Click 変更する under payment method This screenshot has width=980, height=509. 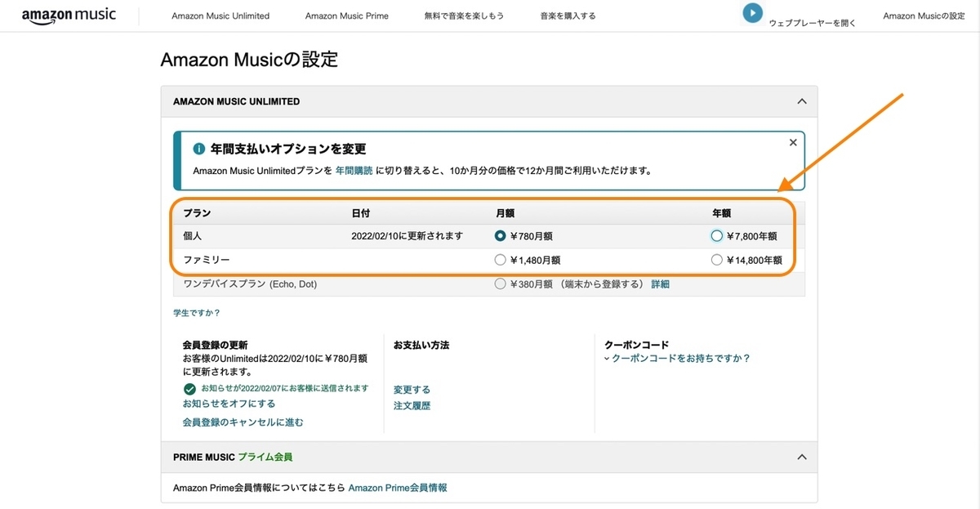tap(412, 390)
